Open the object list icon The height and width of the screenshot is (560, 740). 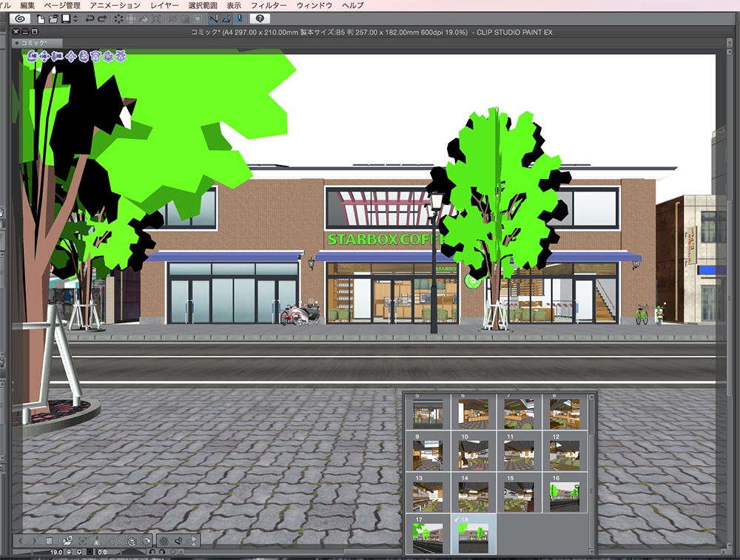tap(49, 541)
